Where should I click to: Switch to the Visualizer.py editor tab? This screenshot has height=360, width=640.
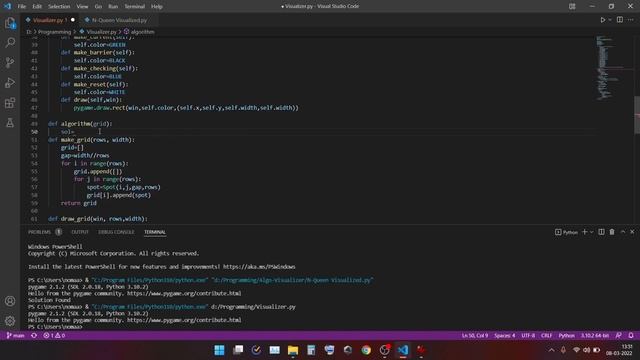(50, 20)
